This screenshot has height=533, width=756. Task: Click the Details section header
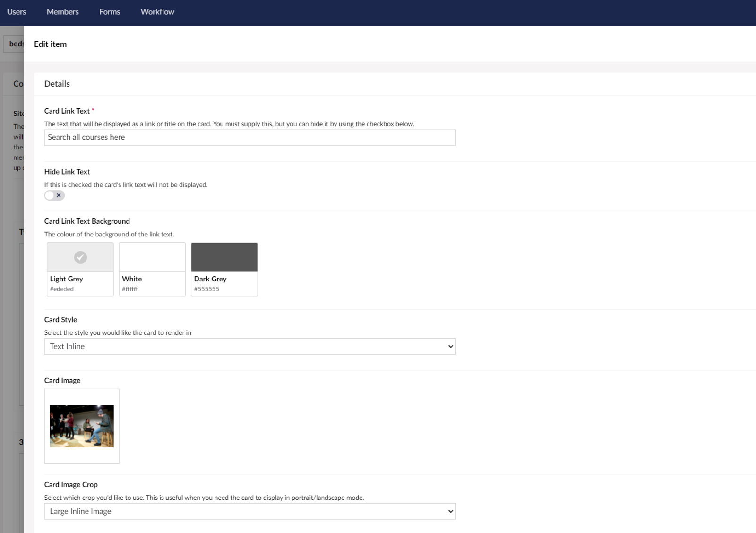point(57,84)
